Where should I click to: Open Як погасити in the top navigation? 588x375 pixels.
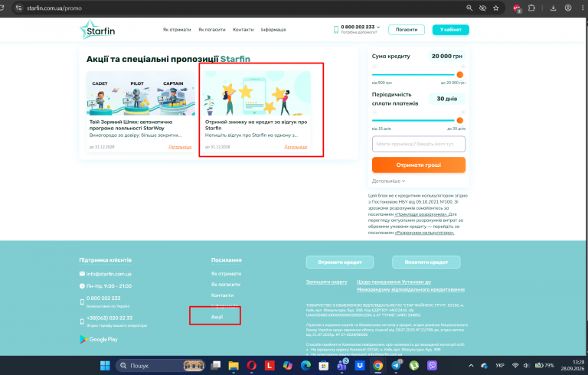pyautogui.click(x=212, y=30)
